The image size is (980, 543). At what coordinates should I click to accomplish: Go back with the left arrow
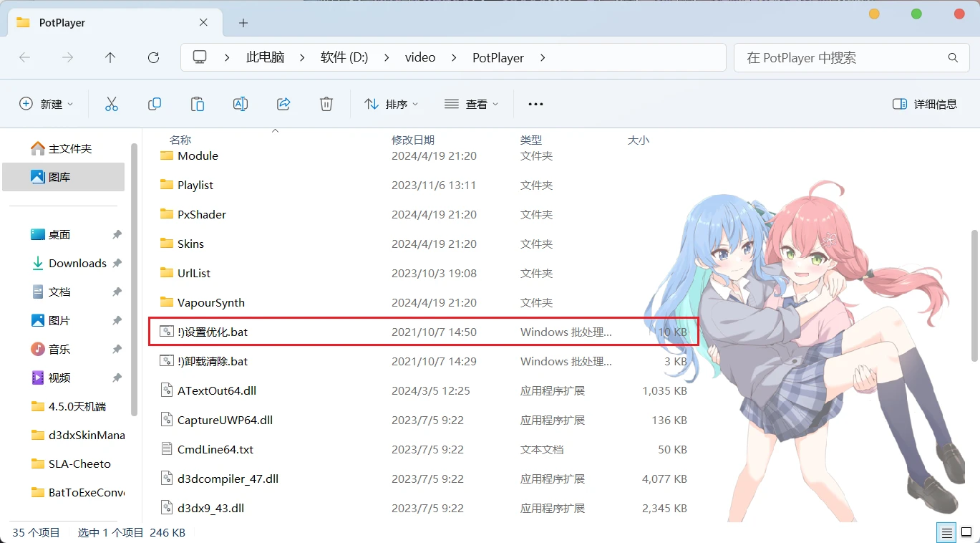click(24, 57)
